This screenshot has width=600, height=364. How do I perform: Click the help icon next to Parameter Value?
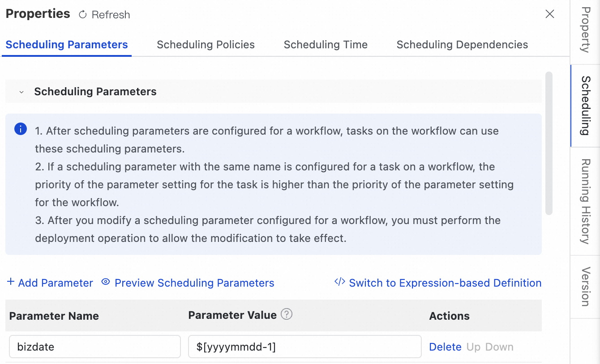pyautogui.click(x=287, y=314)
